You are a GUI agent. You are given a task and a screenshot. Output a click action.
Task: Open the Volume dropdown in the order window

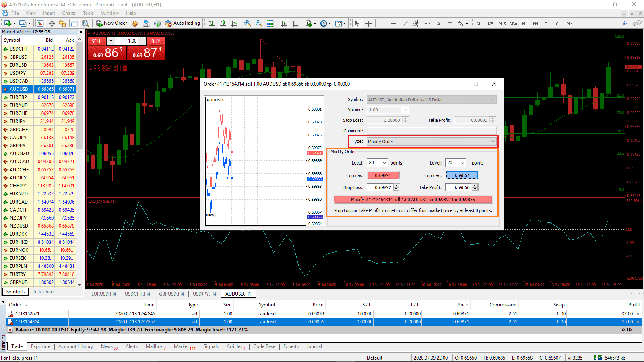point(405,109)
